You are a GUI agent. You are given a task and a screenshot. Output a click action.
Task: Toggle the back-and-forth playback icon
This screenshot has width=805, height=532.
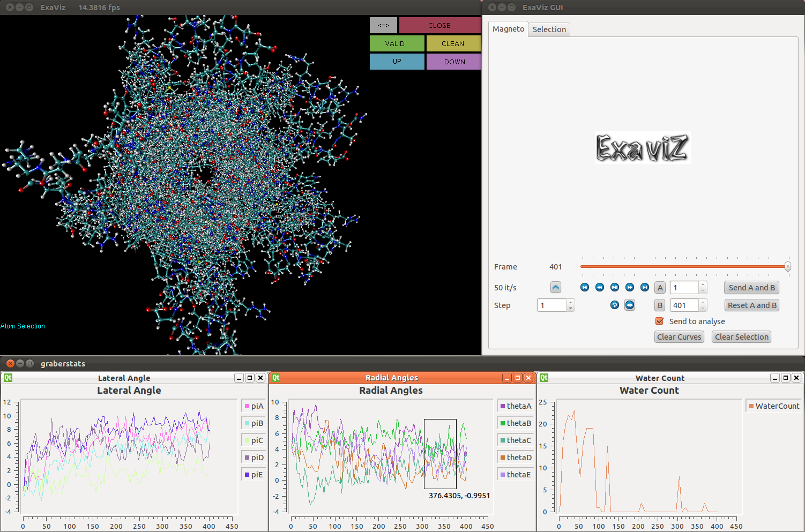click(630, 305)
